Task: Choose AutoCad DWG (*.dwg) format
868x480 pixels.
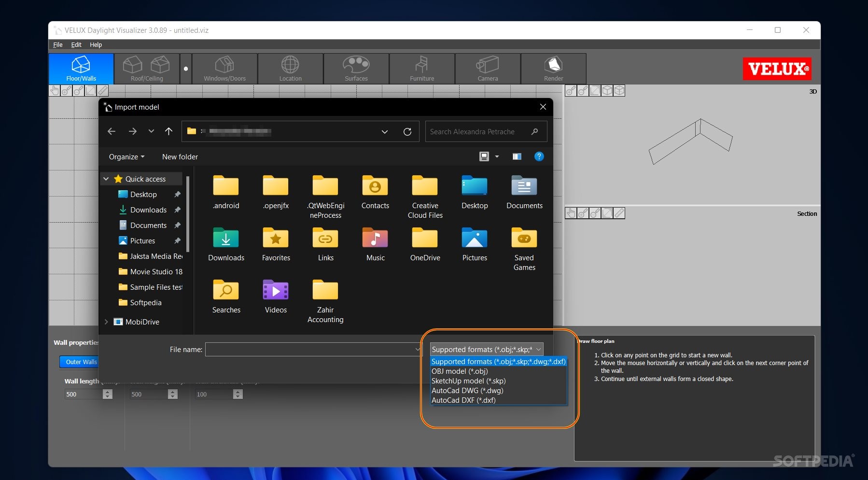Action: point(498,391)
